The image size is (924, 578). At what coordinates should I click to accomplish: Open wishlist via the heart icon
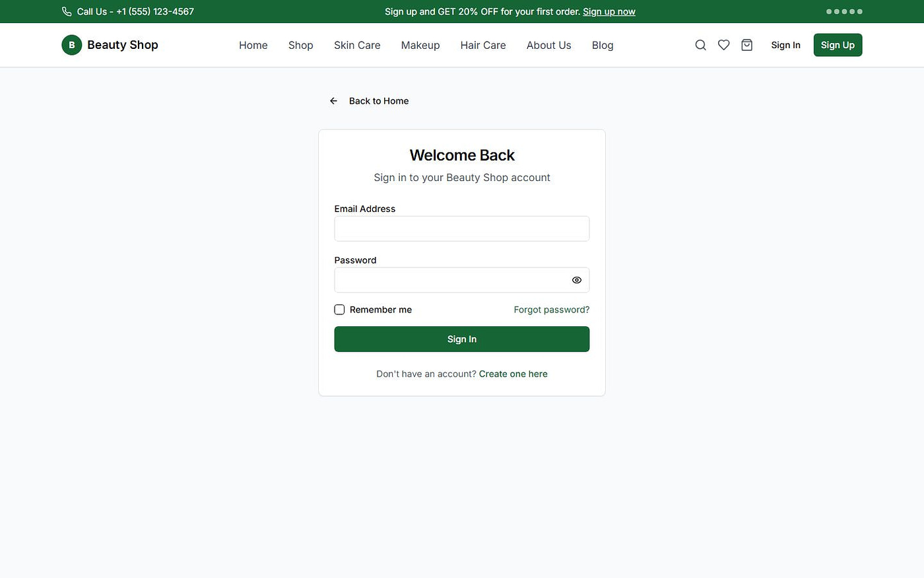click(x=724, y=45)
